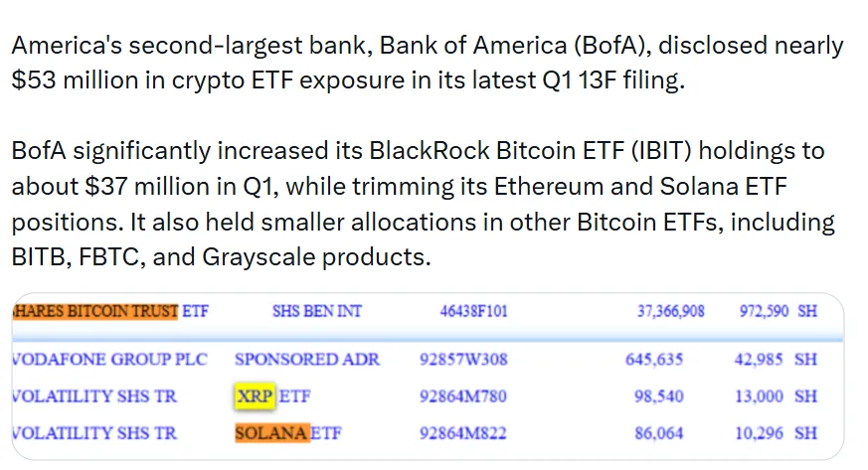Click CUSIP 92857W308

coord(463,360)
